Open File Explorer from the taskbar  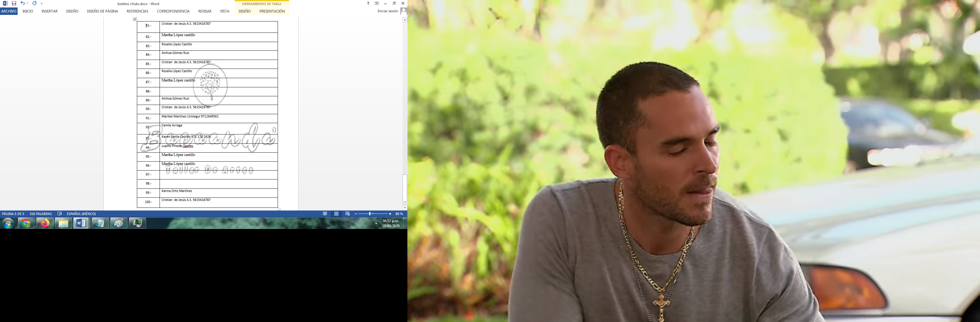(x=63, y=223)
